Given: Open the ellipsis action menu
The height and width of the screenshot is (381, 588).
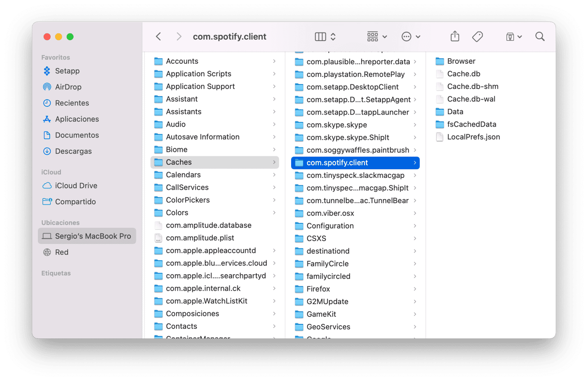Looking at the screenshot, I should pyautogui.click(x=411, y=37).
